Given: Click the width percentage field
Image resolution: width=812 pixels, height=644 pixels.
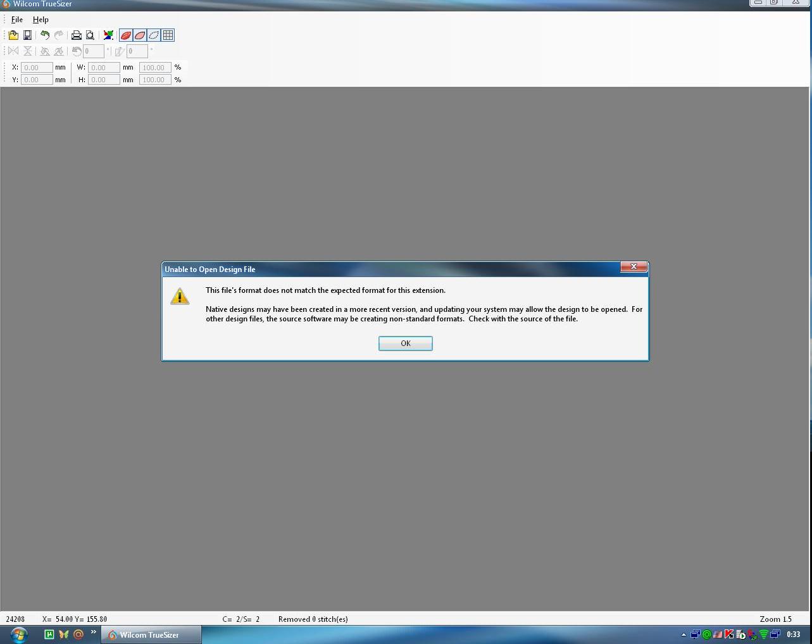Looking at the screenshot, I should coord(155,67).
